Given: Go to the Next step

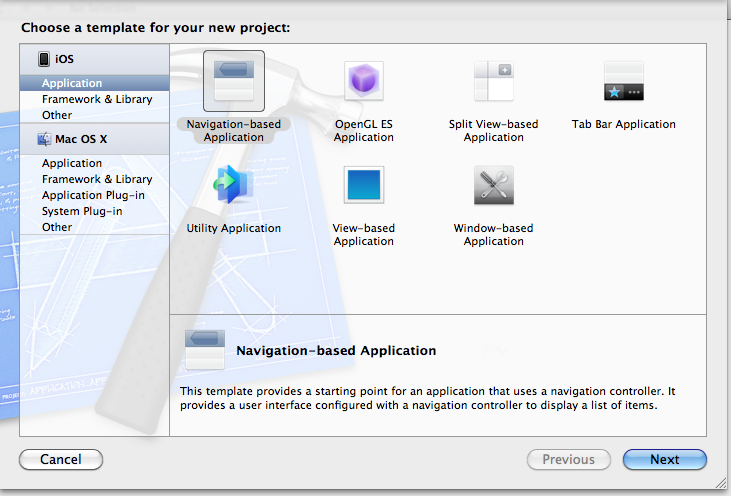Looking at the screenshot, I should point(665,460).
